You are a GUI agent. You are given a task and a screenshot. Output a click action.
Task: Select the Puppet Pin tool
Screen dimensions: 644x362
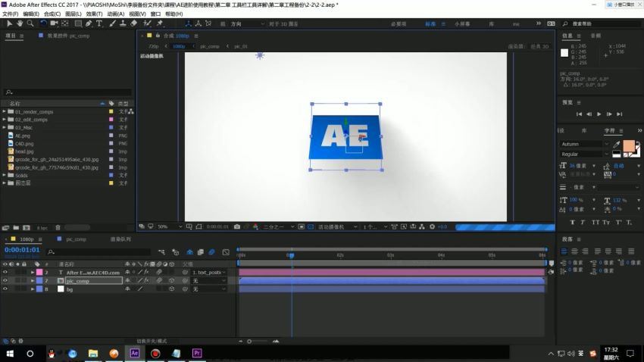pyautogui.click(x=160, y=23)
